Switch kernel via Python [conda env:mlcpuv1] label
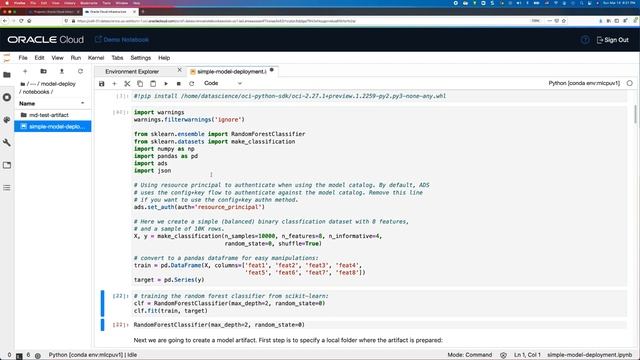The image size is (640, 360). [584, 83]
